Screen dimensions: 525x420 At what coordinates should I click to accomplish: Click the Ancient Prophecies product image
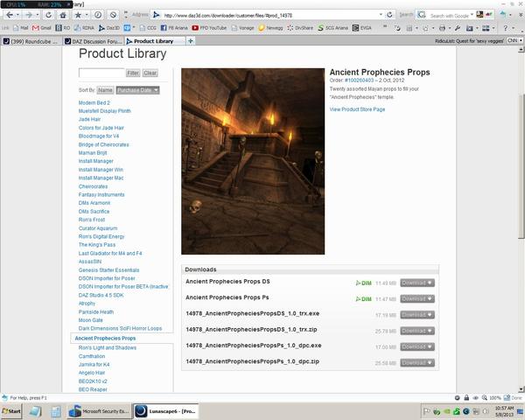coord(253,161)
